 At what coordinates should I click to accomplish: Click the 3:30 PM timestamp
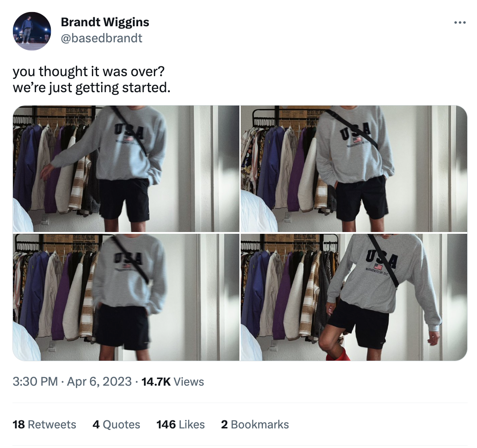(x=35, y=382)
